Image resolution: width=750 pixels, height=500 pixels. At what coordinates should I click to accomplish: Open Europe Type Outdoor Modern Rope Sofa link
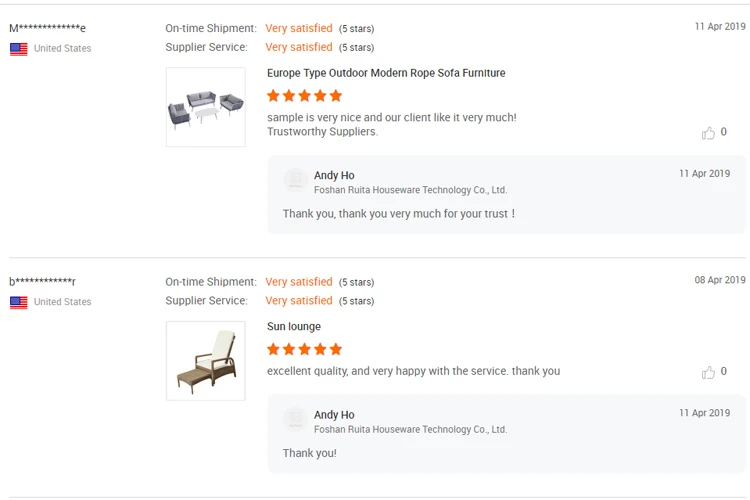[386, 73]
